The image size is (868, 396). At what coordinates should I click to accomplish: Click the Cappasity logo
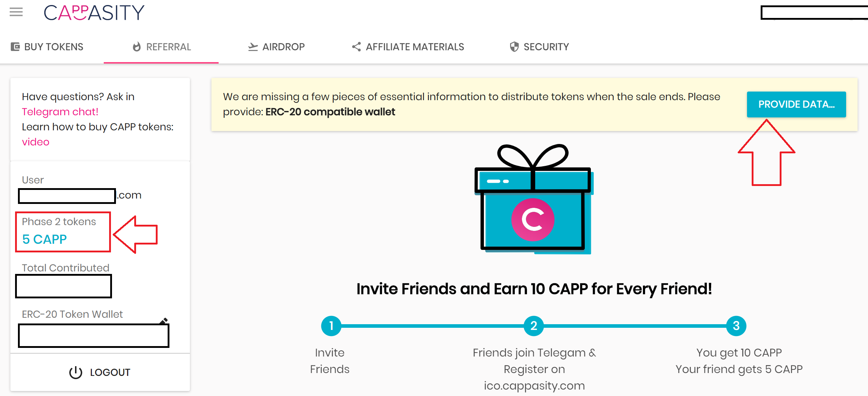[x=94, y=13]
